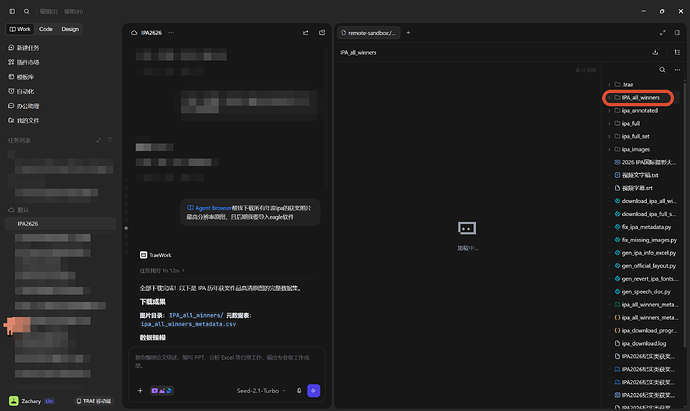This screenshot has height=411, width=690.
Task: Click the TRAE 移动端 button
Action: point(94,401)
